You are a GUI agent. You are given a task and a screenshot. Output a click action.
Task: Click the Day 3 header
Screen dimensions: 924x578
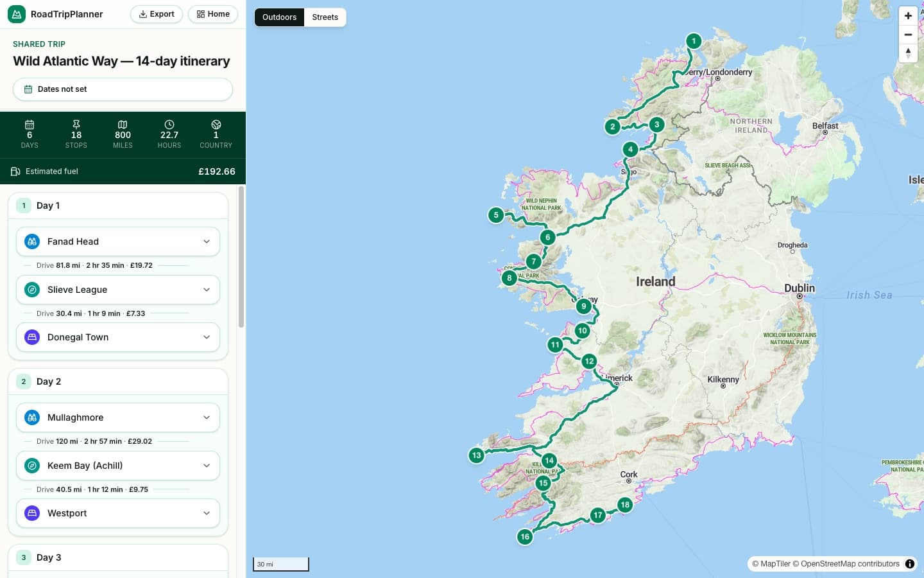point(118,557)
